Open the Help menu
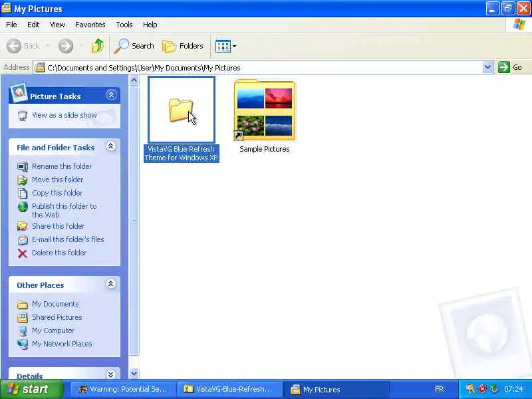Viewport: 532px width, 399px height. click(x=150, y=25)
